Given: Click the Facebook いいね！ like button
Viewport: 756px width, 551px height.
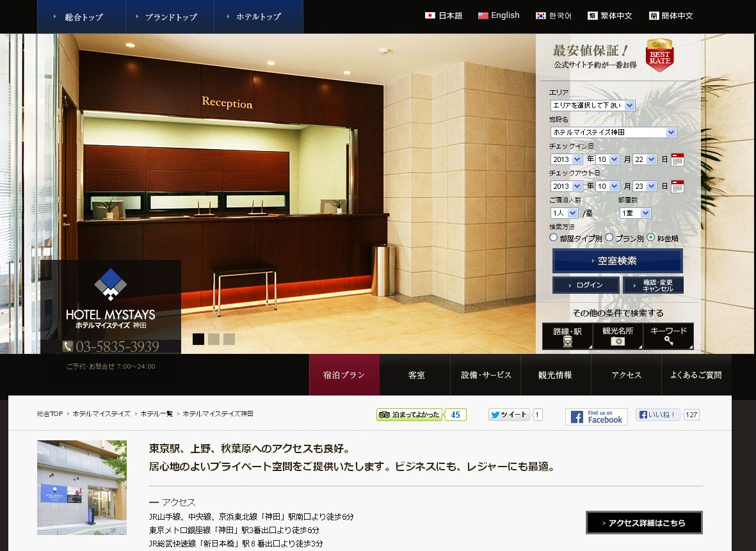Looking at the screenshot, I should 657,415.
